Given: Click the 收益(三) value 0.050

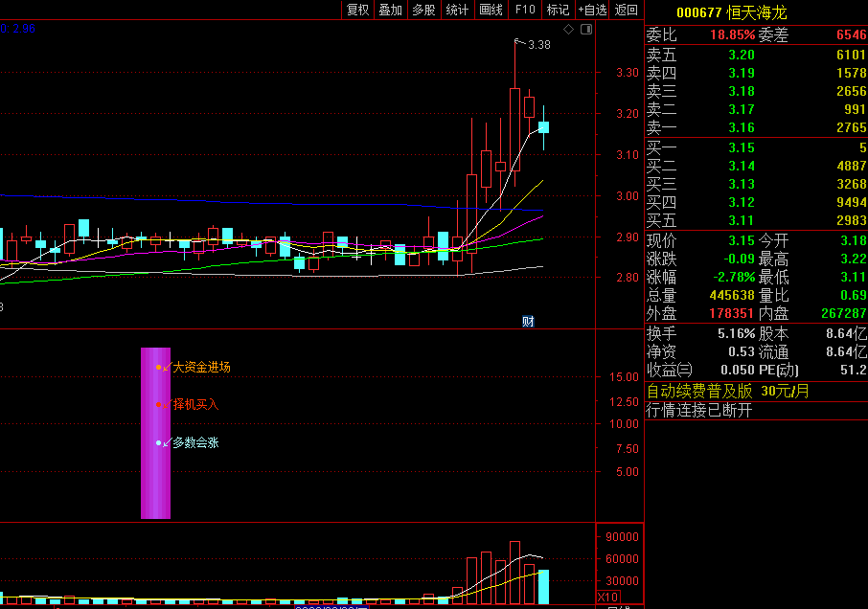Looking at the screenshot, I should pyautogui.click(x=738, y=370).
